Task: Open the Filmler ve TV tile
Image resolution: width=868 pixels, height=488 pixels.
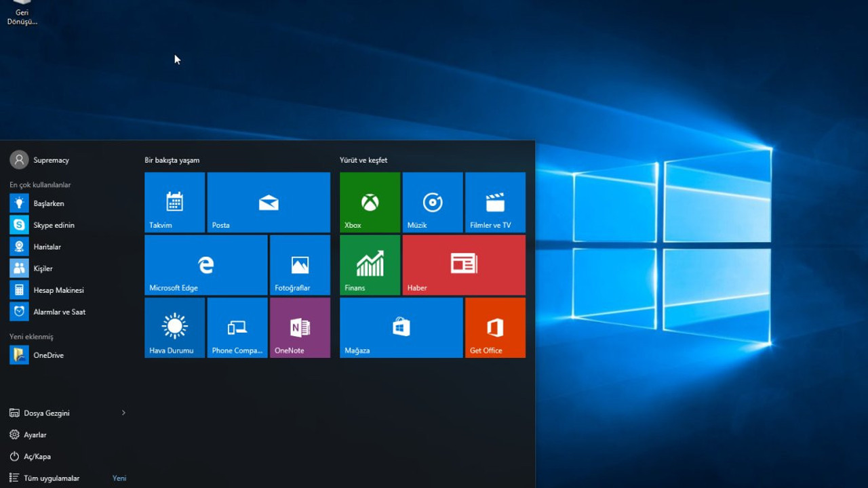Action: coord(494,201)
